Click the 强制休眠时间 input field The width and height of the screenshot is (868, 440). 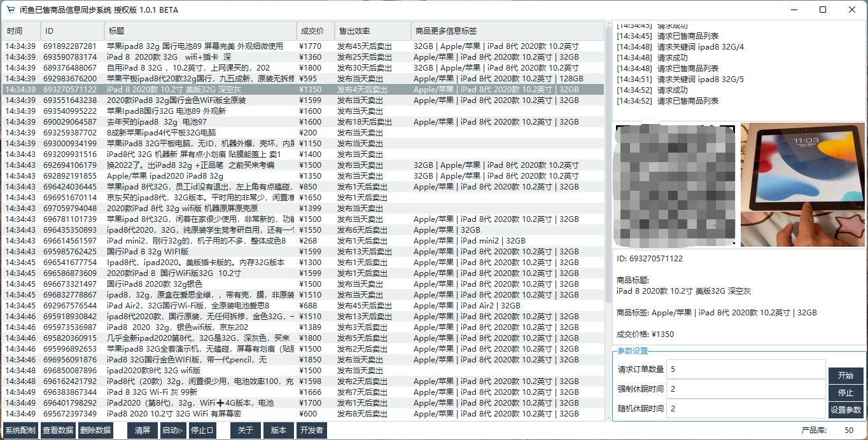click(x=746, y=389)
